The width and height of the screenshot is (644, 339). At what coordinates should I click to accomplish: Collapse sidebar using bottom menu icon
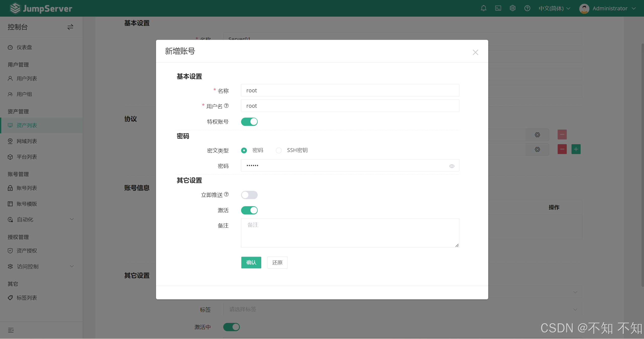click(11, 330)
